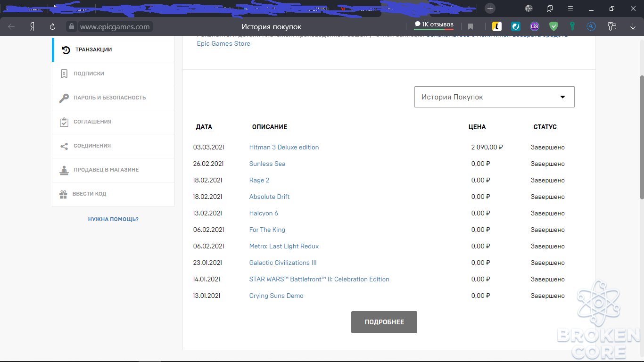Open the yellow 'l' extension icon
644x362 pixels.
[496, 26]
